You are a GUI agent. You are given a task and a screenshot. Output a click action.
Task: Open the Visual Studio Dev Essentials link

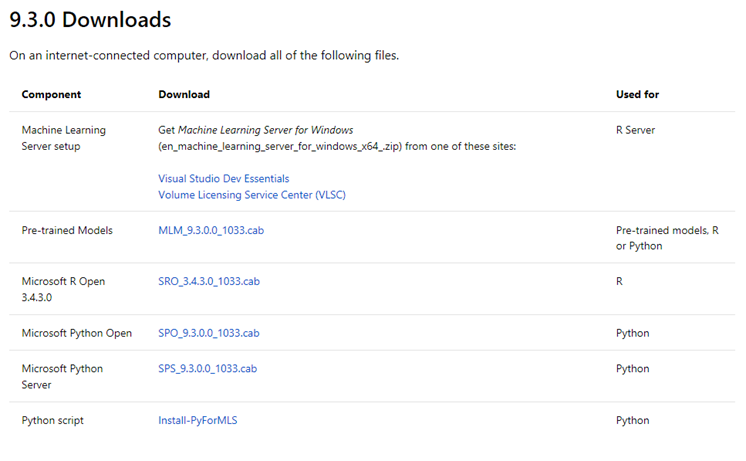[224, 178]
